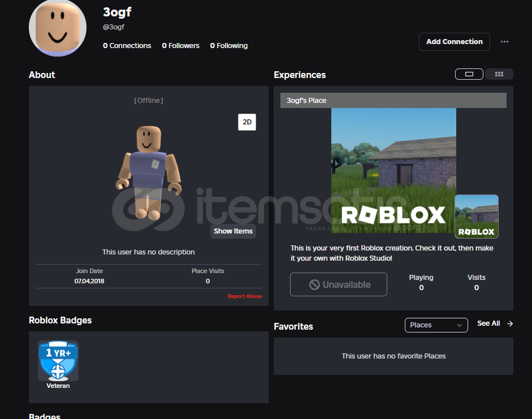Image resolution: width=532 pixels, height=419 pixels.
Task: Click the Roblox Badges heading
Action: point(60,320)
